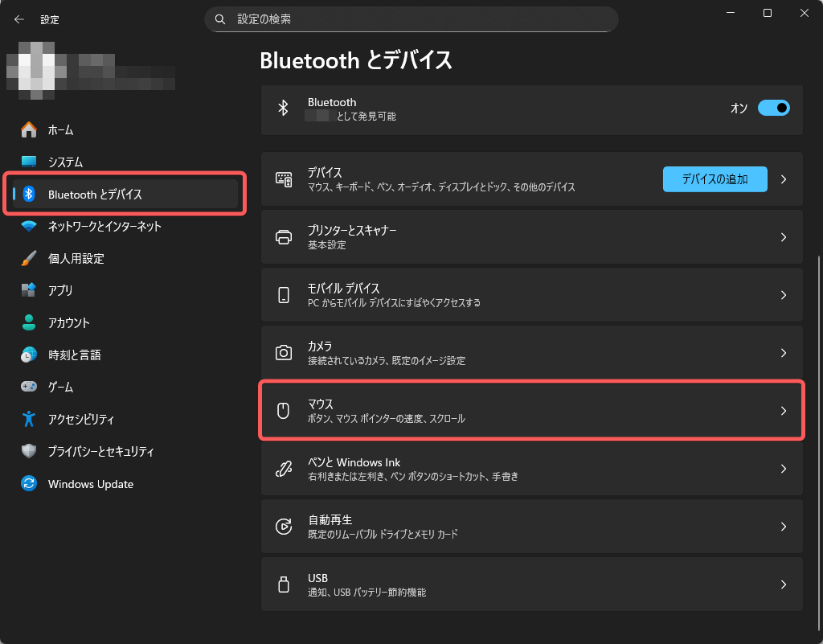The height and width of the screenshot is (644, 823).
Task: Click 基本設定 under printers
Action: pyautogui.click(x=326, y=245)
